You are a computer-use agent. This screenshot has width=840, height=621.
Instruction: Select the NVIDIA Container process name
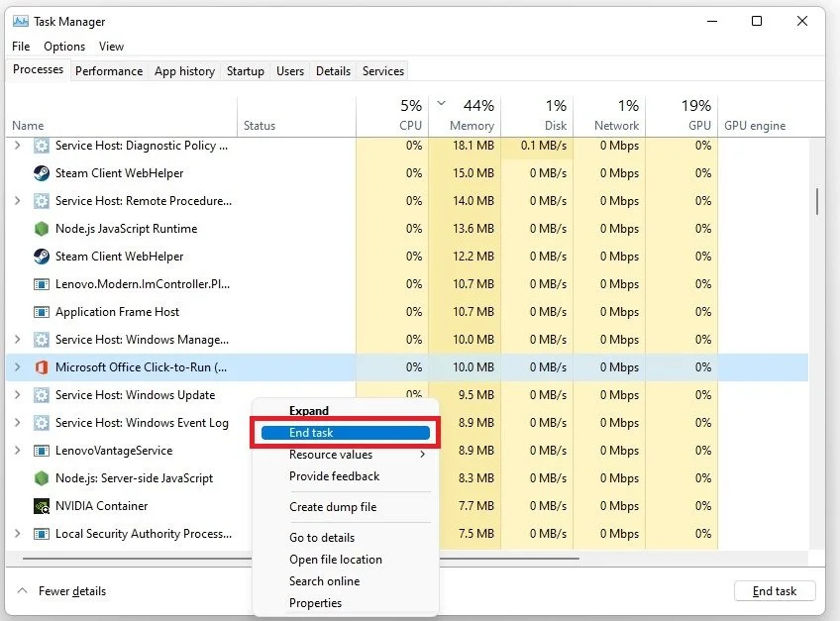pos(102,506)
